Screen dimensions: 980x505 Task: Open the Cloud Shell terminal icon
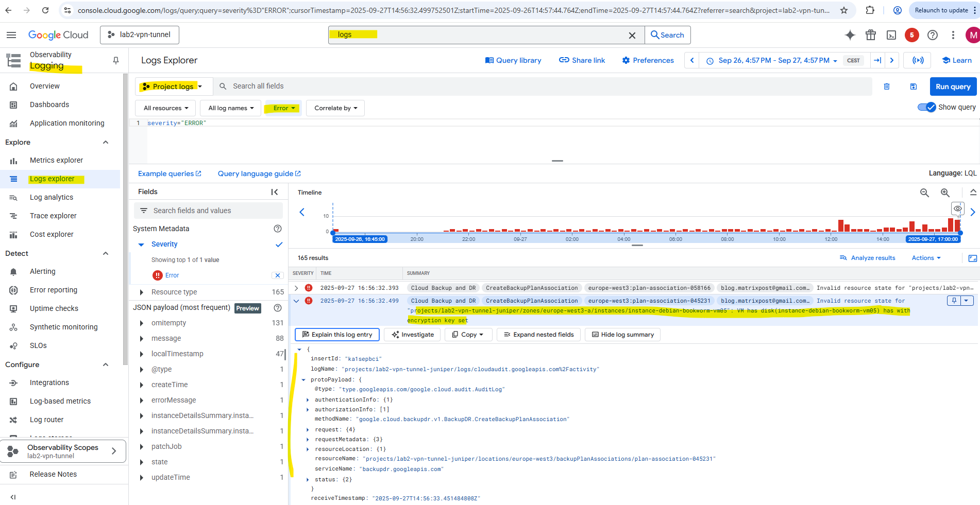tap(891, 35)
